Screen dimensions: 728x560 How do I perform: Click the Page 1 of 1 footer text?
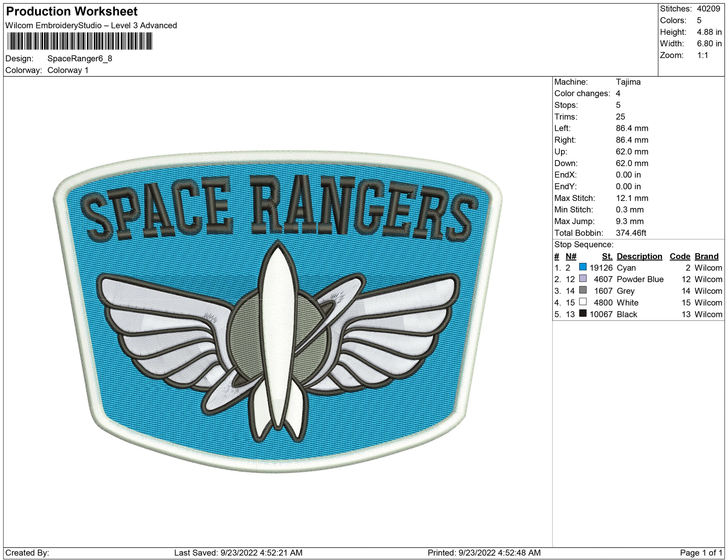tap(701, 553)
